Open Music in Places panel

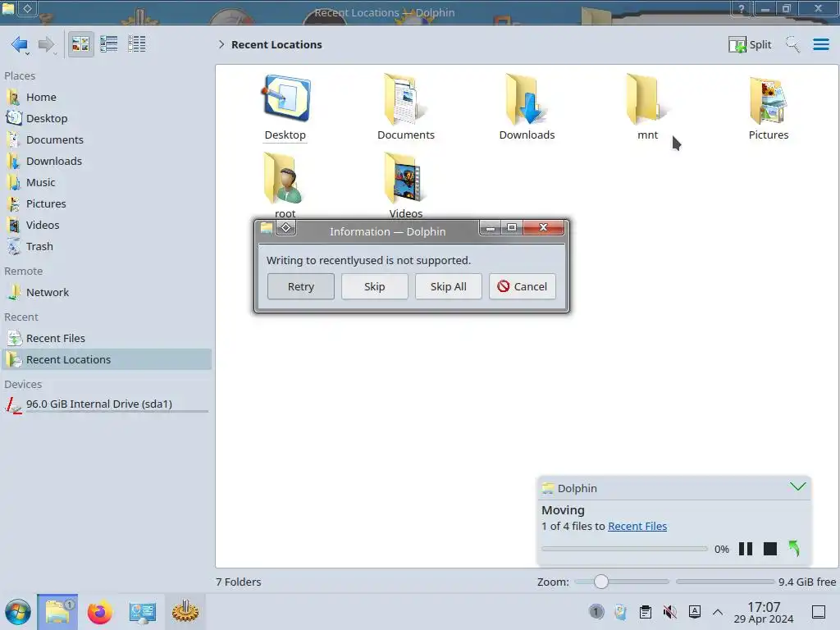106,183
